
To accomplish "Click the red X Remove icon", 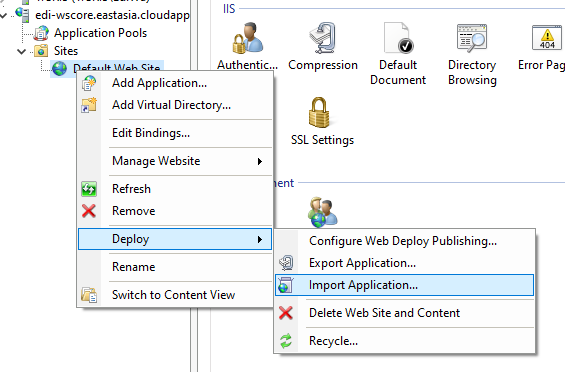I will (x=89, y=211).
